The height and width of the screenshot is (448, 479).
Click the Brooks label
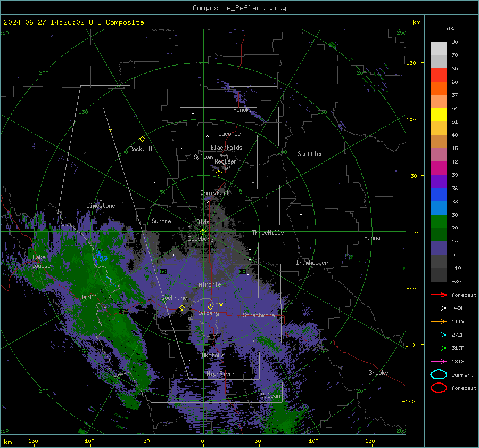[378, 373]
